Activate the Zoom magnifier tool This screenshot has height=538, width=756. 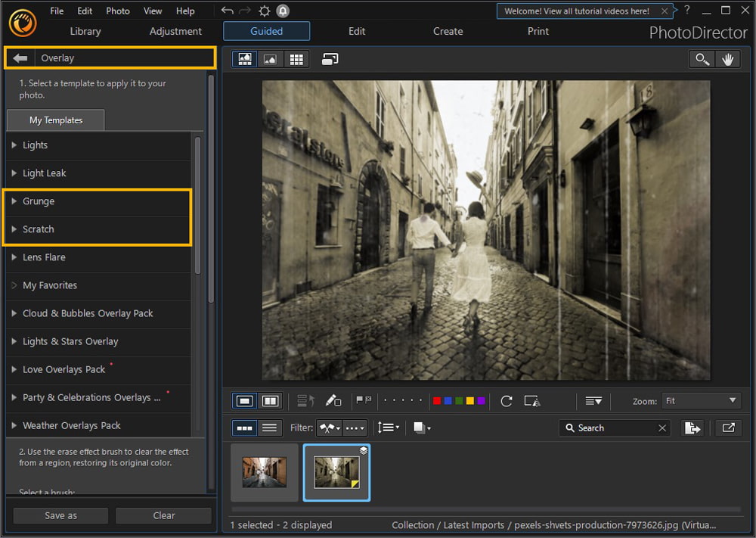[x=701, y=58]
